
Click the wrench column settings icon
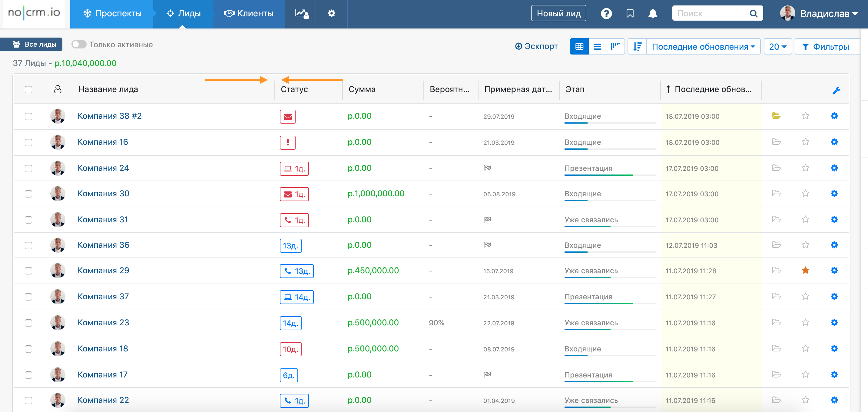(x=836, y=90)
